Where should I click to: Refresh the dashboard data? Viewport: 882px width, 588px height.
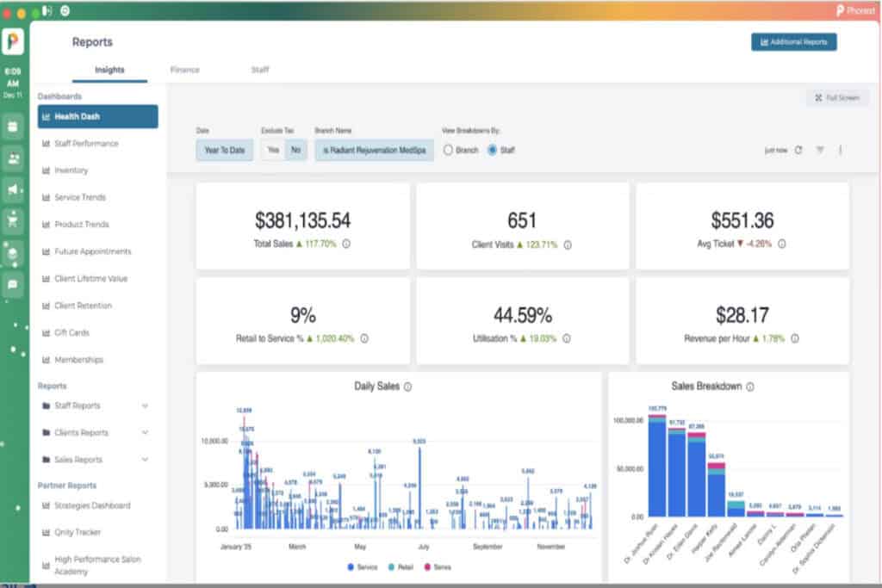[x=798, y=150]
